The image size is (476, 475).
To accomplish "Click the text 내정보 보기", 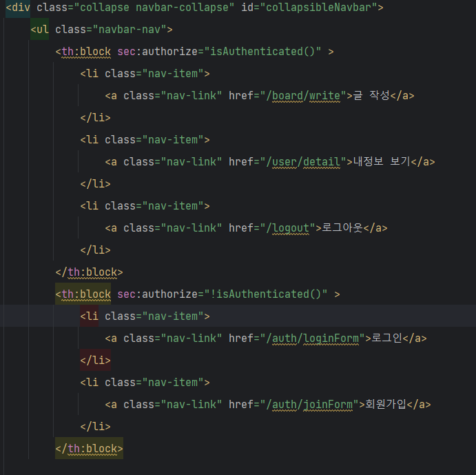I will point(382,161).
